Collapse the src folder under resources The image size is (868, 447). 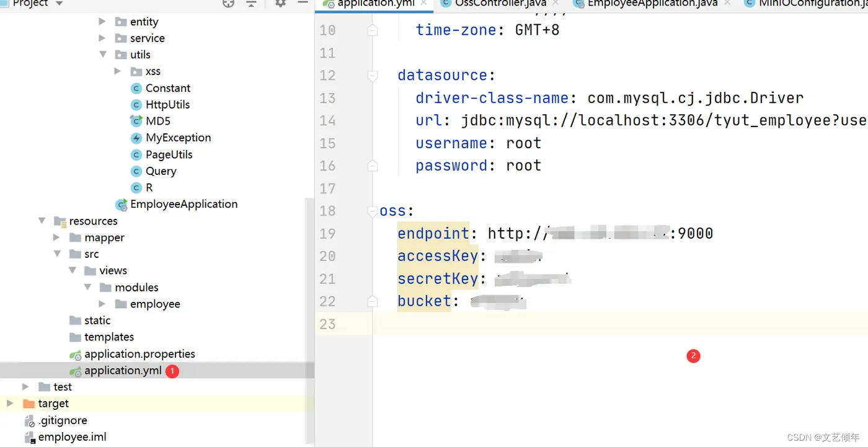57,254
